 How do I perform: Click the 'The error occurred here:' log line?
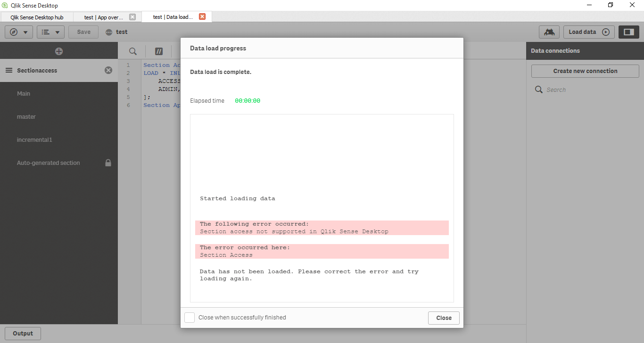pyautogui.click(x=245, y=247)
